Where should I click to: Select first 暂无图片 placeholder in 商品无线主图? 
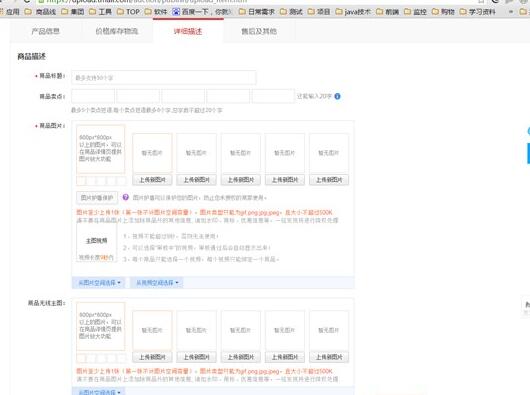tap(152, 330)
